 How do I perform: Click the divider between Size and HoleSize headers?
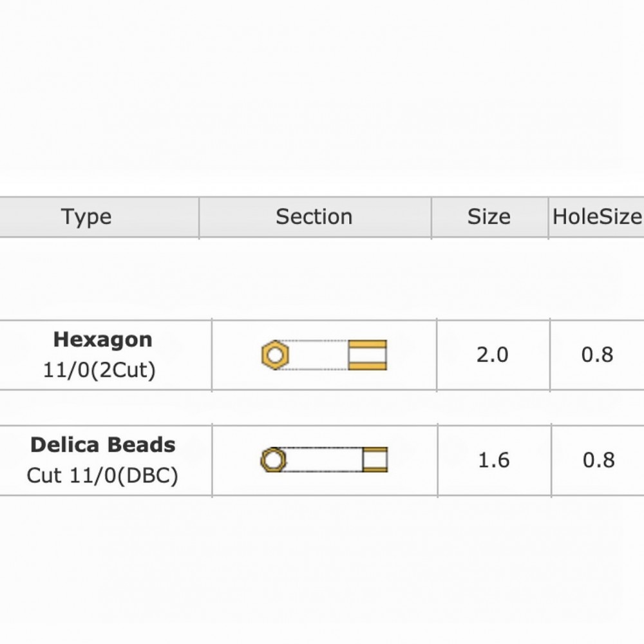pyautogui.click(x=548, y=218)
